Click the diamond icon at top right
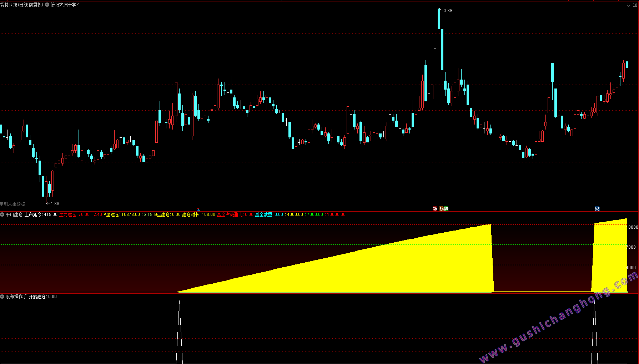This screenshot has height=364, width=639. [628, 5]
